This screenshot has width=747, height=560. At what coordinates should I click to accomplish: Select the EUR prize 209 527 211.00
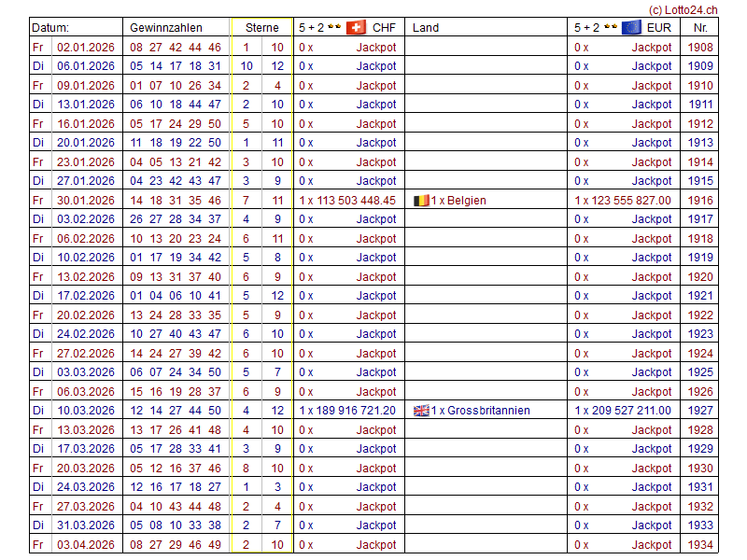click(x=628, y=411)
